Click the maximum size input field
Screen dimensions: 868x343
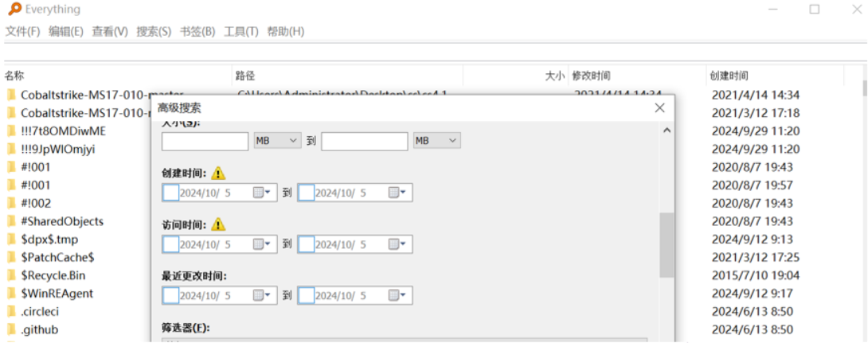365,141
